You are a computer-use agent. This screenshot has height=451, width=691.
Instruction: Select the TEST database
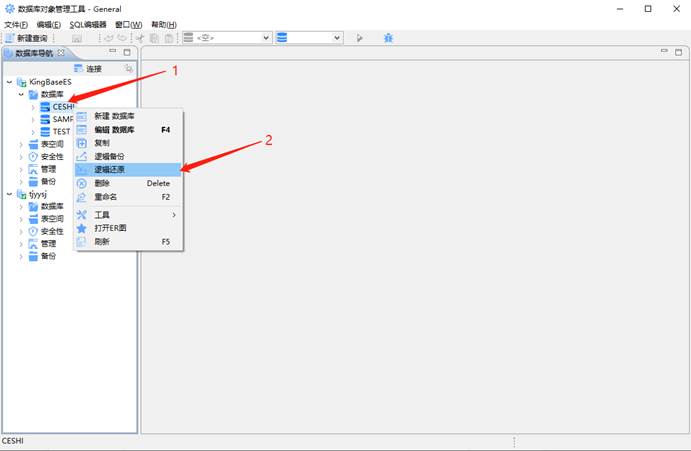tap(61, 131)
